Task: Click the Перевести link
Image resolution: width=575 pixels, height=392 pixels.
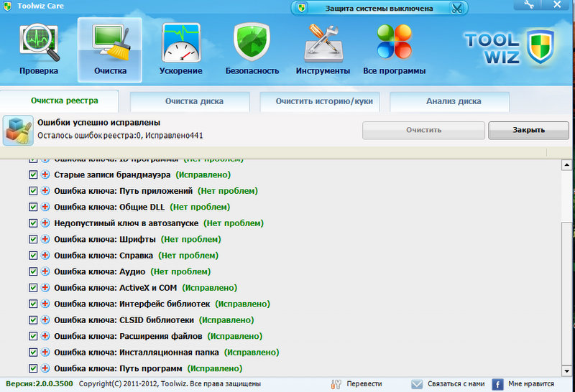Action: click(x=364, y=384)
